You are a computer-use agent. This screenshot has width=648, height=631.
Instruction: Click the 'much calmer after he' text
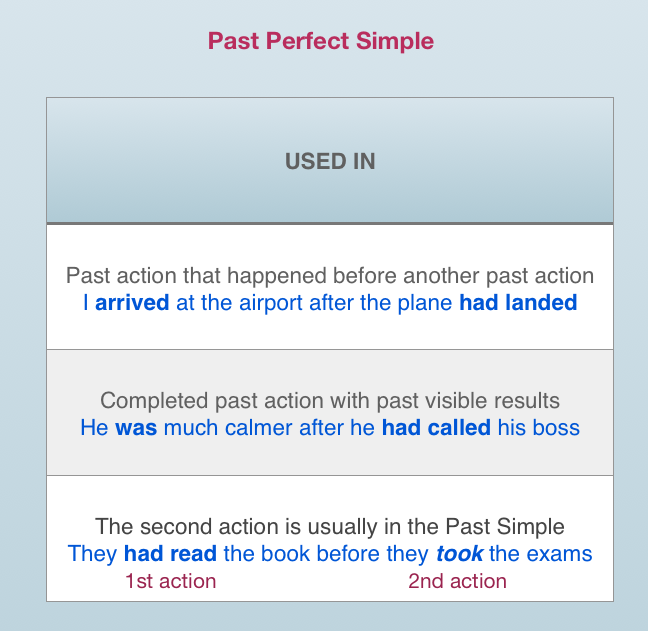point(269,428)
